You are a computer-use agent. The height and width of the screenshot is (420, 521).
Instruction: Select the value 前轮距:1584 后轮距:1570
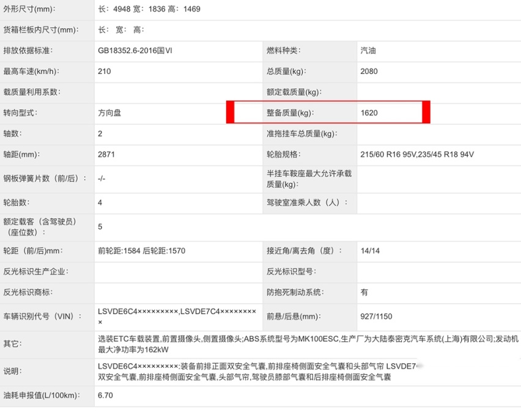pos(141,251)
